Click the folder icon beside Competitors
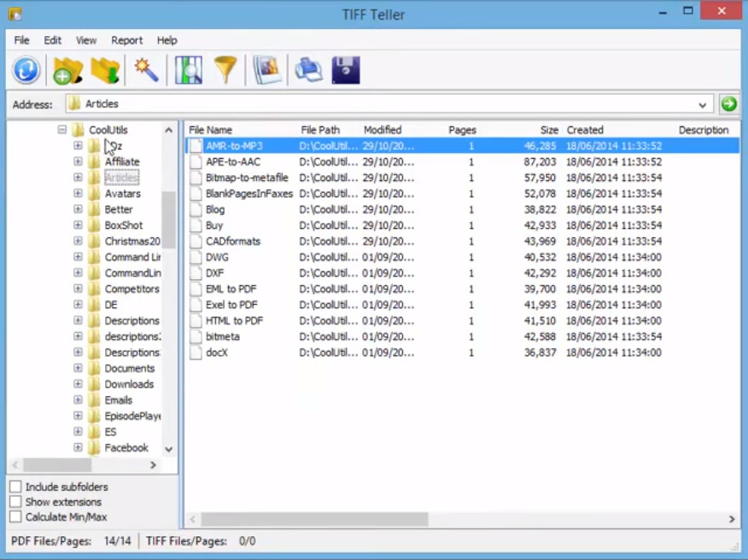The height and width of the screenshot is (560, 748). 95,289
